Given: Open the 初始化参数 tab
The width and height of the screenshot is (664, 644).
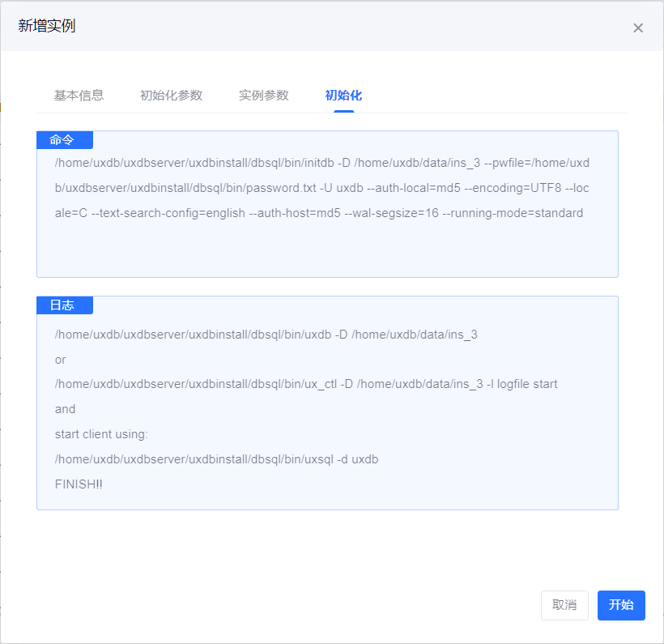Looking at the screenshot, I should coord(171,96).
